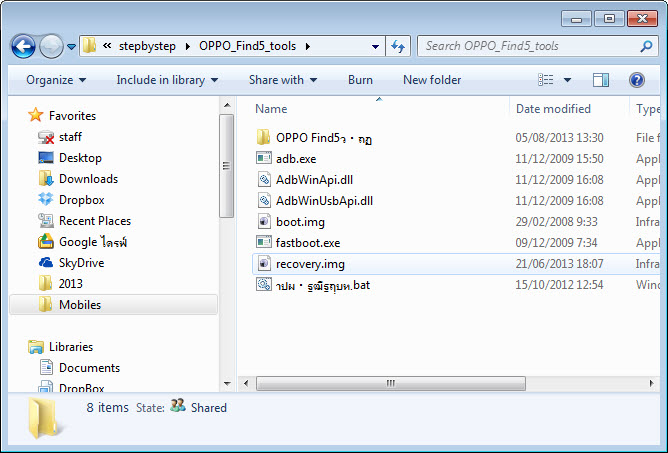The image size is (668, 453).
Task: Sort by the Type column header
Action: 648,109
